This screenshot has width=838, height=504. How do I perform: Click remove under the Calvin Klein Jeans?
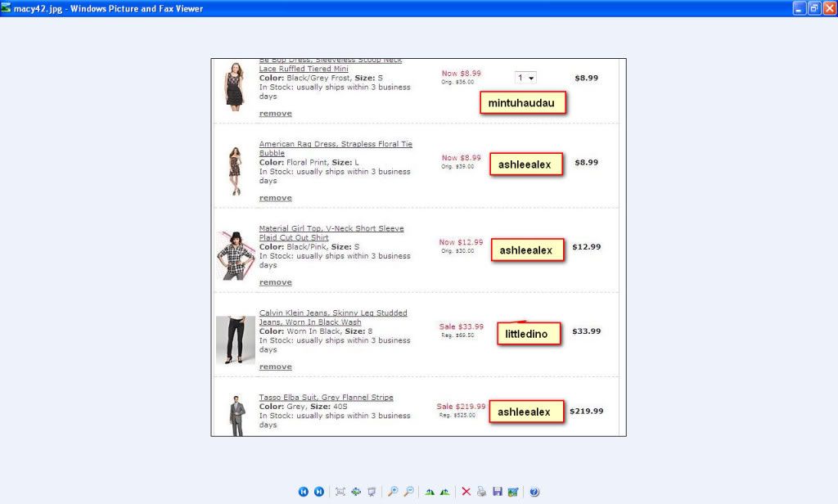tap(275, 367)
